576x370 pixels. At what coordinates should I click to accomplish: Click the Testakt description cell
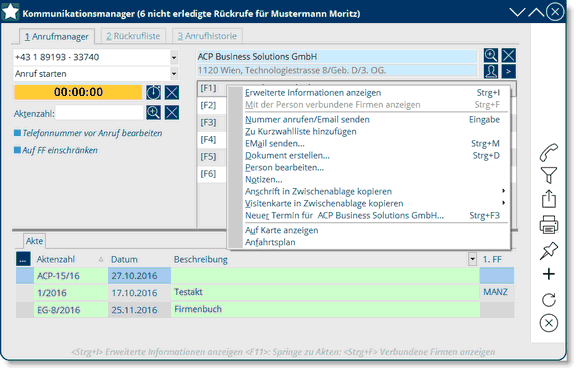click(x=325, y=292)
